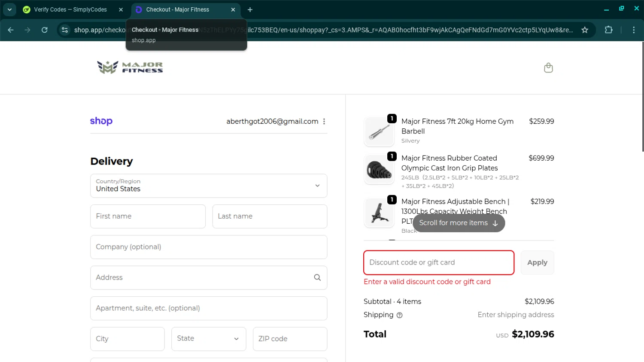Viewport: 644px width, 362px height.
Task: Click the invalid discount code error message
Action: [427, 282]
